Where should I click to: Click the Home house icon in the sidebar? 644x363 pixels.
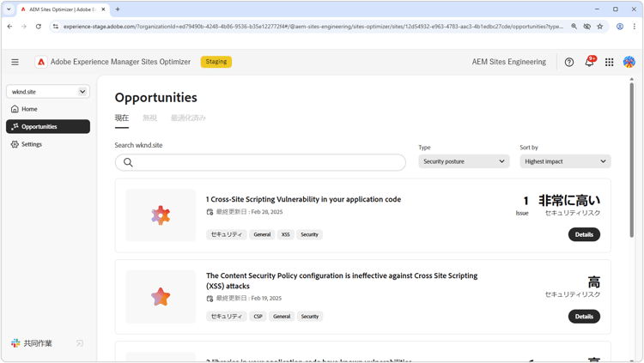click(x=15, y=109)
